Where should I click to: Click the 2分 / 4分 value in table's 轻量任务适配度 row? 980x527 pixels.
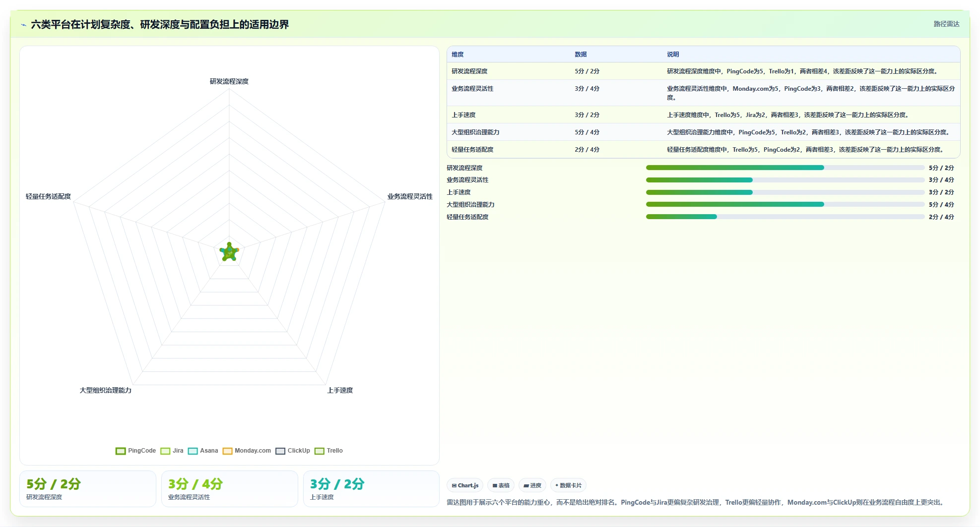(x=587, y=150)
